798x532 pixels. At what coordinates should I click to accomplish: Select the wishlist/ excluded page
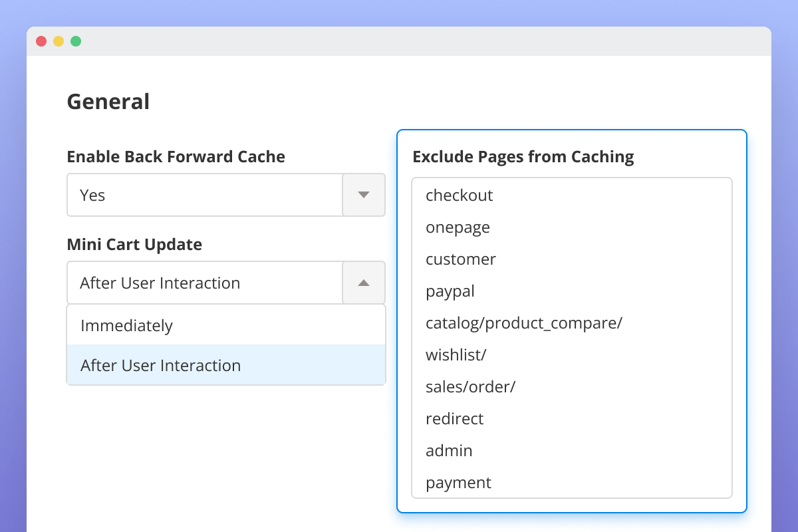(455, 354)
